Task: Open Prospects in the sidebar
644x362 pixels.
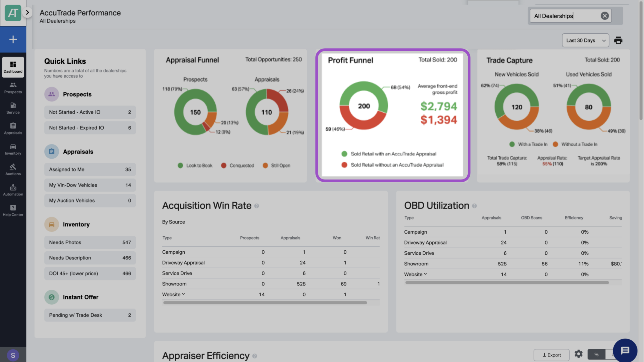Action: coord(13,88)
